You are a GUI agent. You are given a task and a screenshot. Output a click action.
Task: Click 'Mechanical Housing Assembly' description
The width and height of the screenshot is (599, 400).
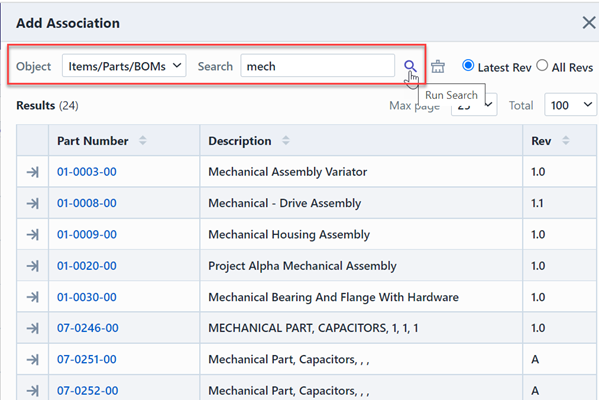tap(289, 235)
